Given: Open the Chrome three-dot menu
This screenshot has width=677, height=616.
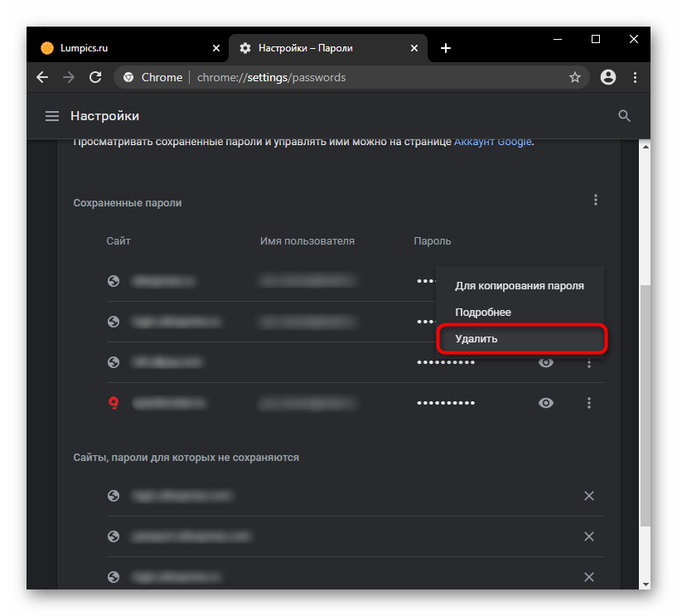Looking at the screenshot, I should (636, 77).
